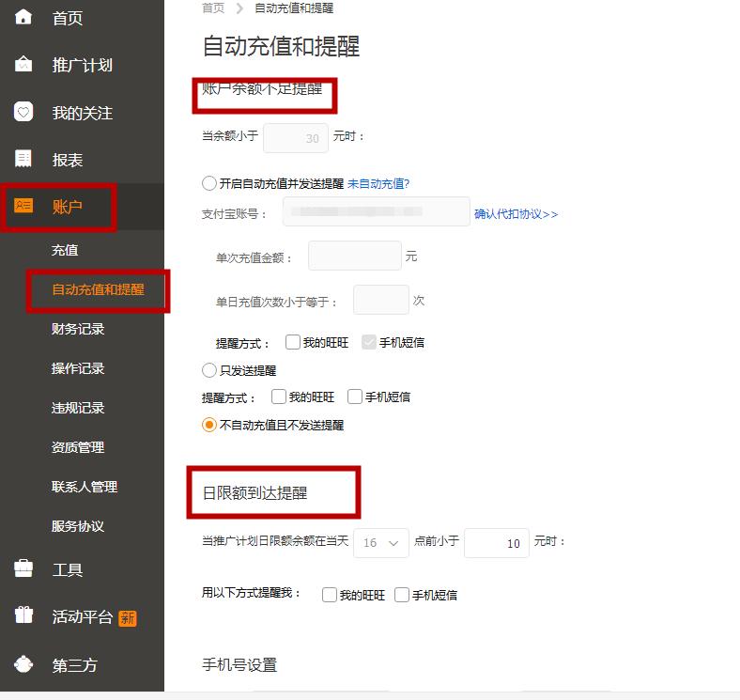Go to 我的关注 in sidebar
The height and width of the screenshot is (700, 740).
pyautogui.click(x=82, y=113)
